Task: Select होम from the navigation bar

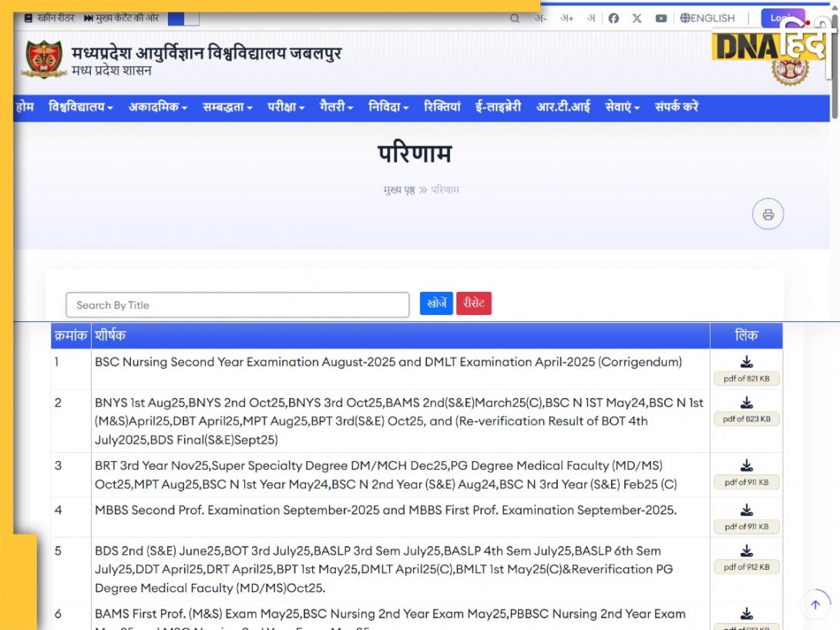Action: 23,109
